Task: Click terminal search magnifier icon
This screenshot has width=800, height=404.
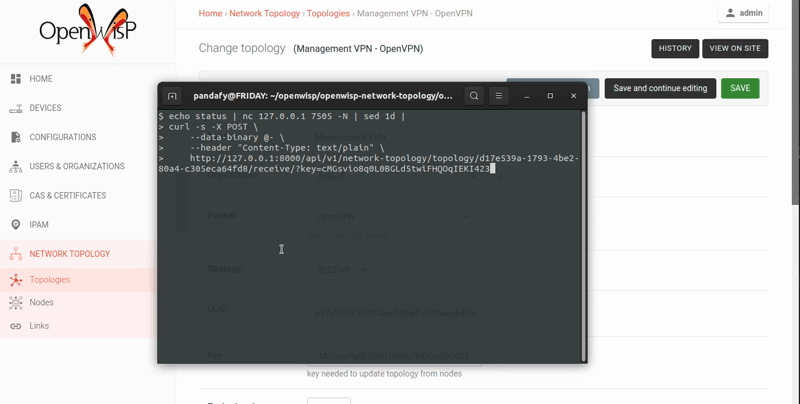Action: coord(474,96)
